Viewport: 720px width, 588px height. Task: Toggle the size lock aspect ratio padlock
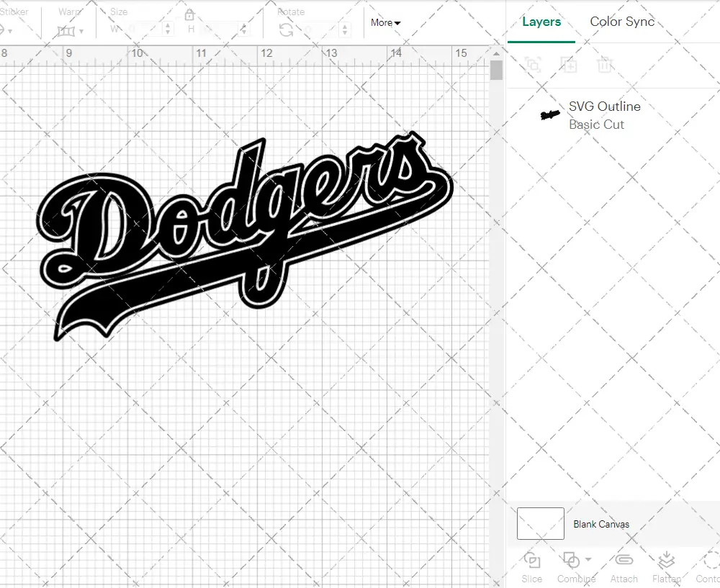[x=189, y=14]
